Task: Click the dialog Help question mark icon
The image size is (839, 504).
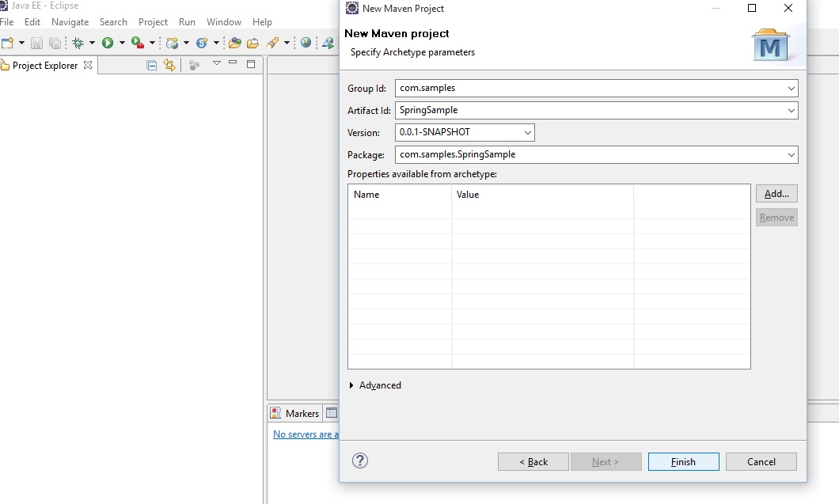Action: (360, 460)
